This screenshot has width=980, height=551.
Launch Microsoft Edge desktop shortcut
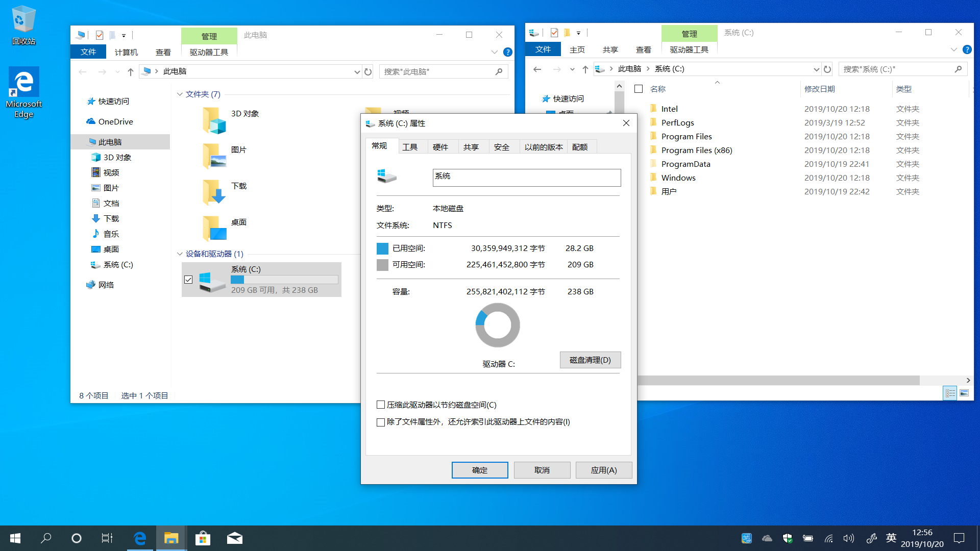point(23,93)
